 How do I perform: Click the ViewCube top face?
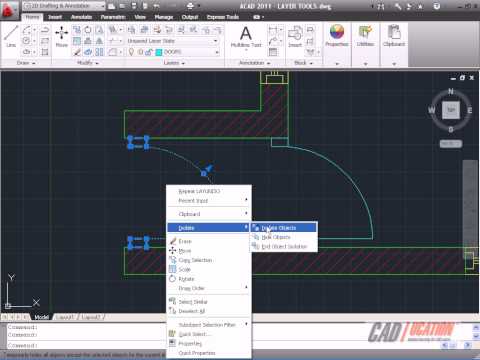click(x=451, y=110)
